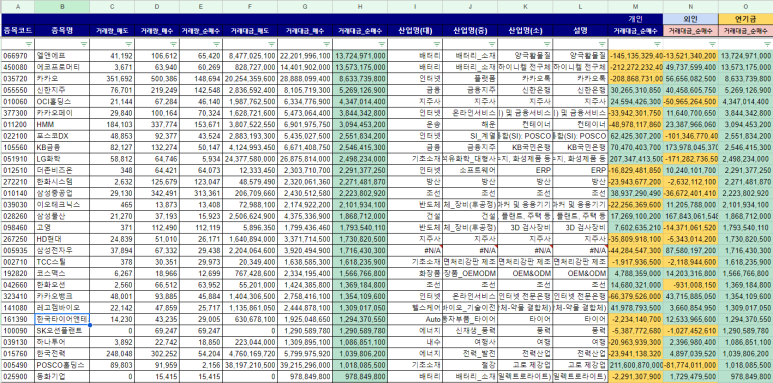Open the filter icon for column I 산업명(대)
This screenshot has height=383, width=773.
[x=437, y=44]
